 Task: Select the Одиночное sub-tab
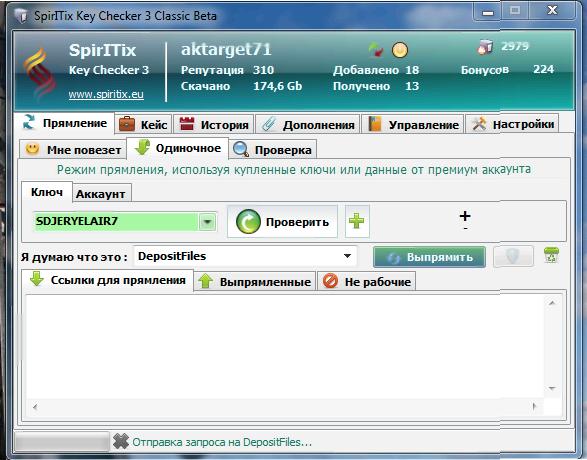pyautogui.click(x=177, y=148)
